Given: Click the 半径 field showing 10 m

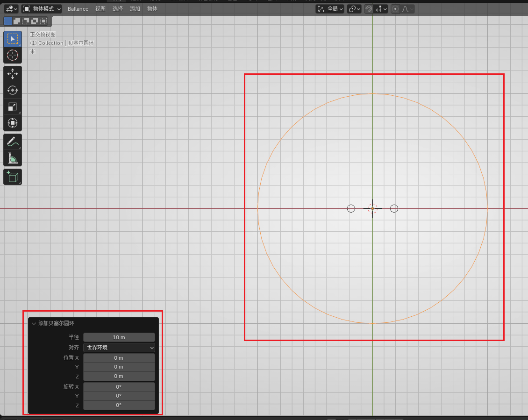Looking at the screenshot, I should pyautogui.click(x=119, y=337).
